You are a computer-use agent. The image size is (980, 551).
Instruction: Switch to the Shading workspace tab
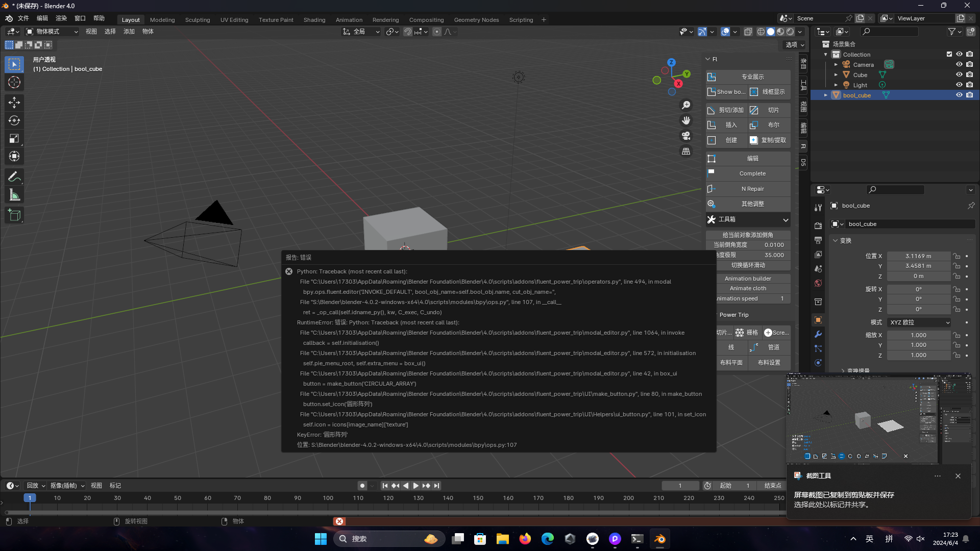pos(314,20)
